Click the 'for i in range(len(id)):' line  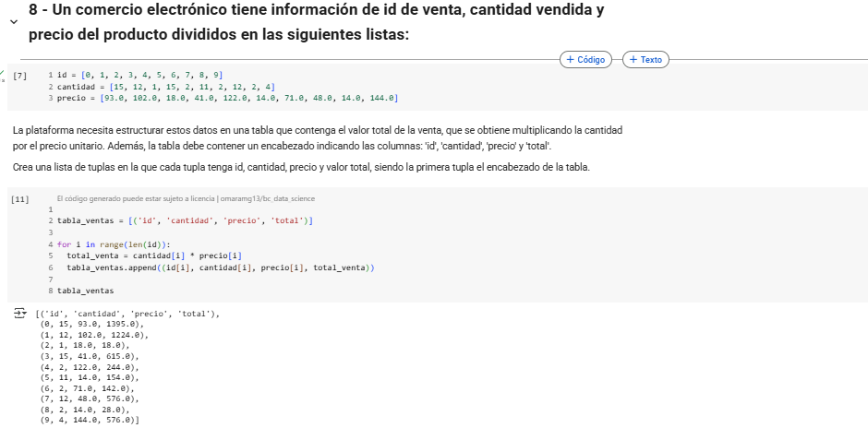[x=114, y=244]
